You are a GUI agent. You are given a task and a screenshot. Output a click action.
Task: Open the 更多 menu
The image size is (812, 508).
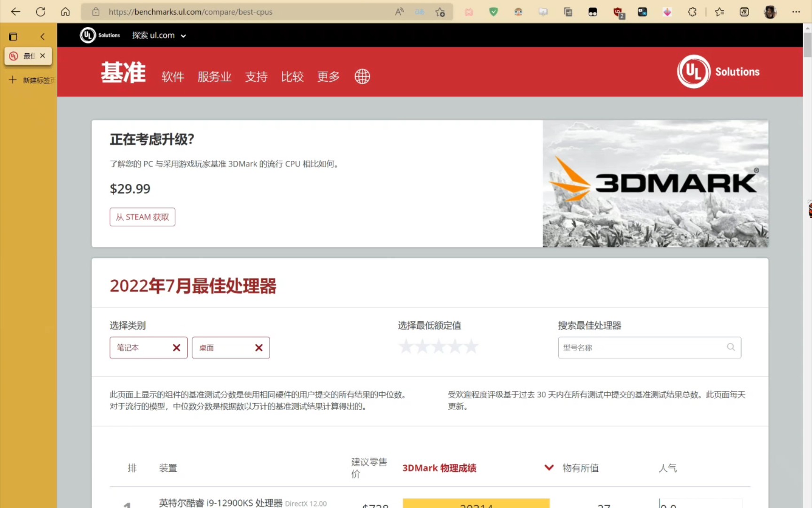coord(328,76)
